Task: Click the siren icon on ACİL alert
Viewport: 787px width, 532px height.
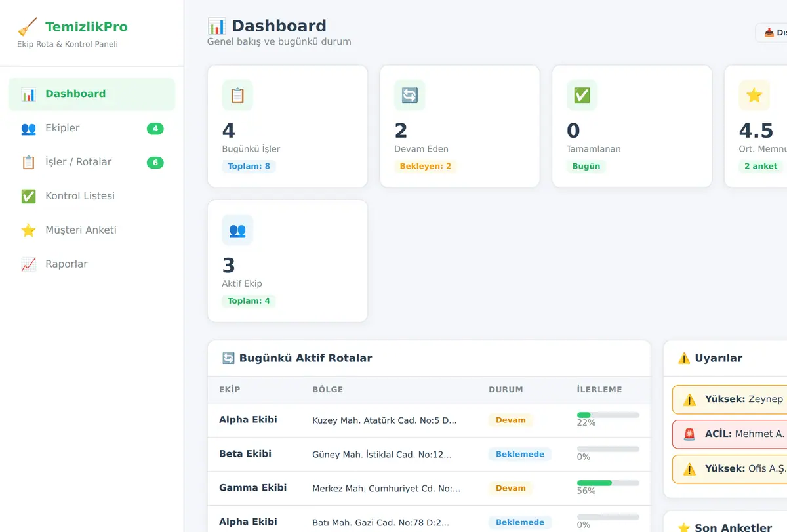Action: [689, 434]
